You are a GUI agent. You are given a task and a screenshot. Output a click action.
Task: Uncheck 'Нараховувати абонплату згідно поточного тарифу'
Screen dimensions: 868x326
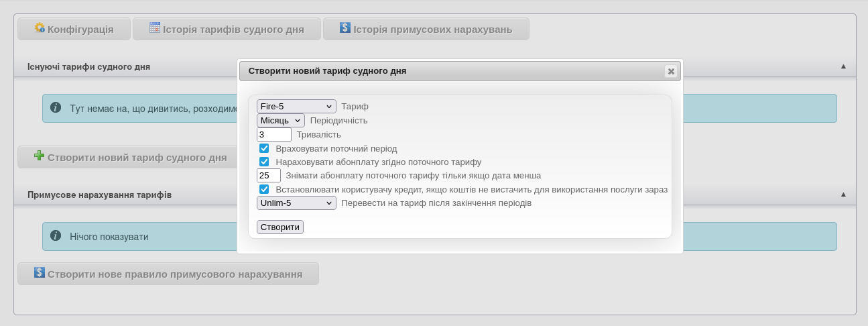(x=264, y=162)
